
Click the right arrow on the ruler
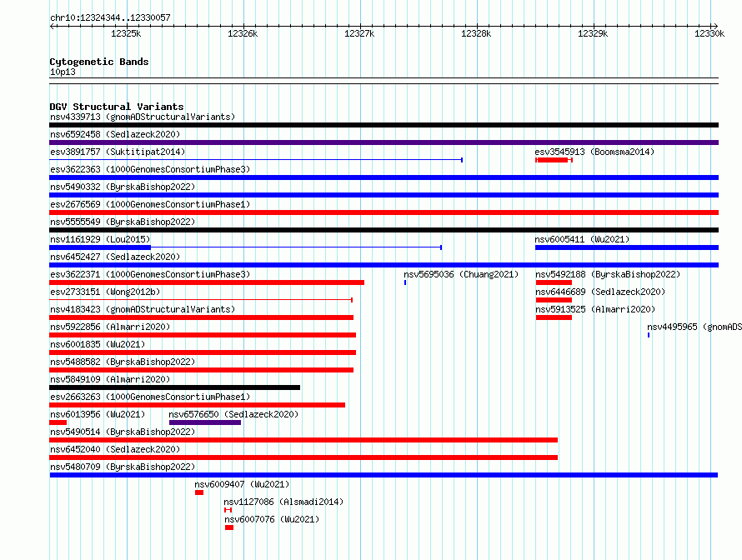pyautogui.click(x=715, y=26)
